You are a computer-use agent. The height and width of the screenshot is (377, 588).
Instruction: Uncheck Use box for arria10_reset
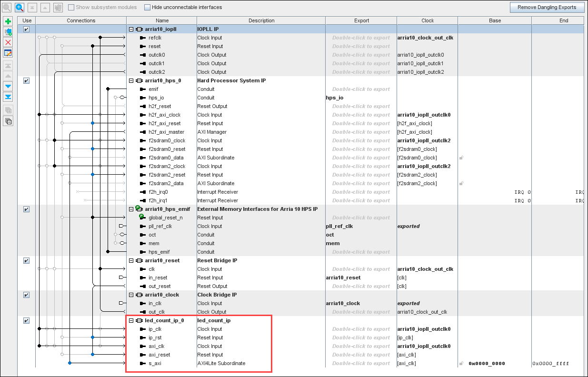coord(26,260)
